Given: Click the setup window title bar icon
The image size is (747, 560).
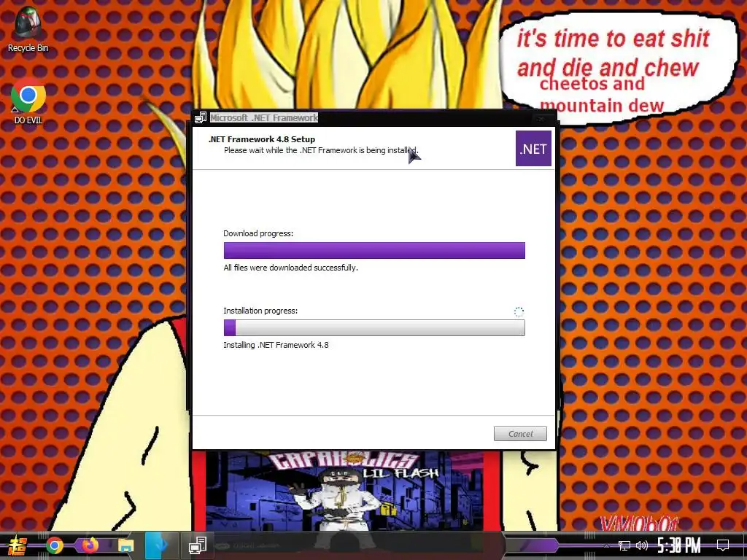Looking at the screenshot, I should 201,117.
